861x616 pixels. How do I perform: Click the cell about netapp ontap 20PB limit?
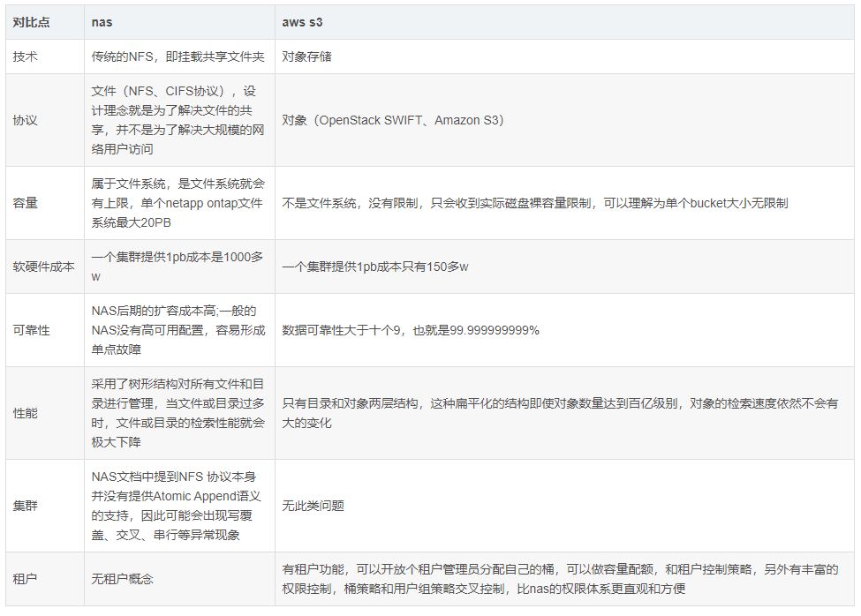coord(179,203)
